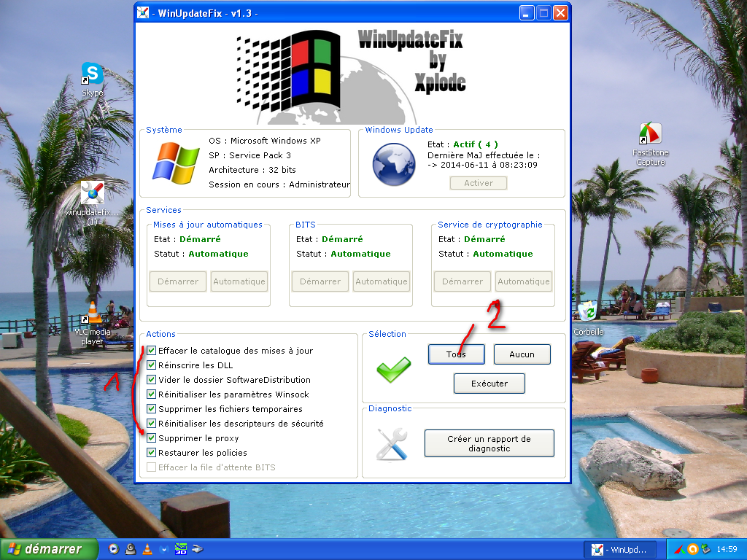The width and height of the screenshot is (747, 560).
Task: Click the Effacer la file d'attente BITS checkbox
Action: pyautogui.click(x=152, y=467)
